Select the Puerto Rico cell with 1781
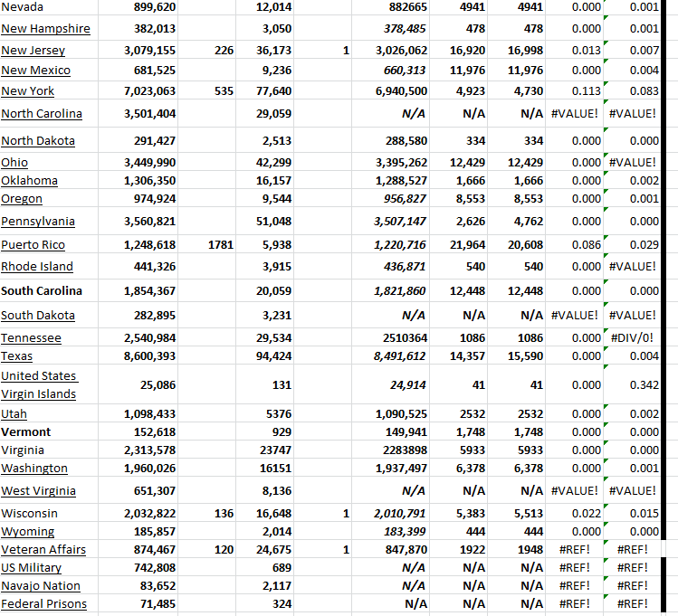Screen dimensions: 678x616 [220, 245]
